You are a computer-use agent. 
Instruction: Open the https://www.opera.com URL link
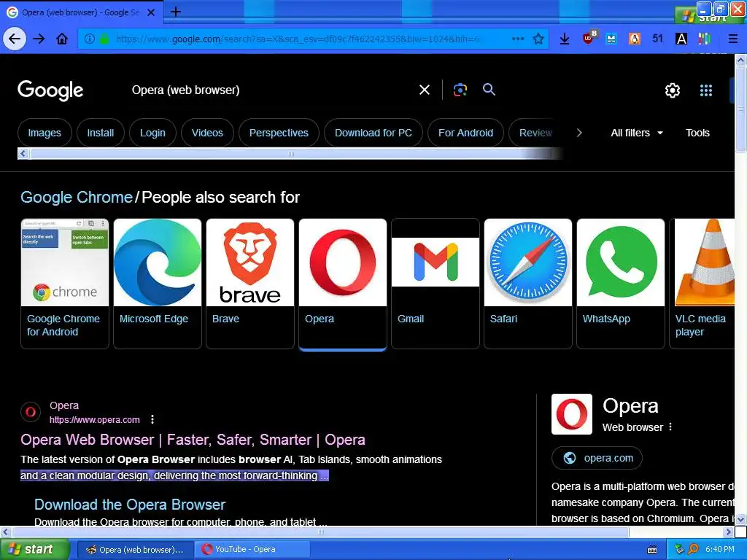pyautogui.click(x=95, y=419)
